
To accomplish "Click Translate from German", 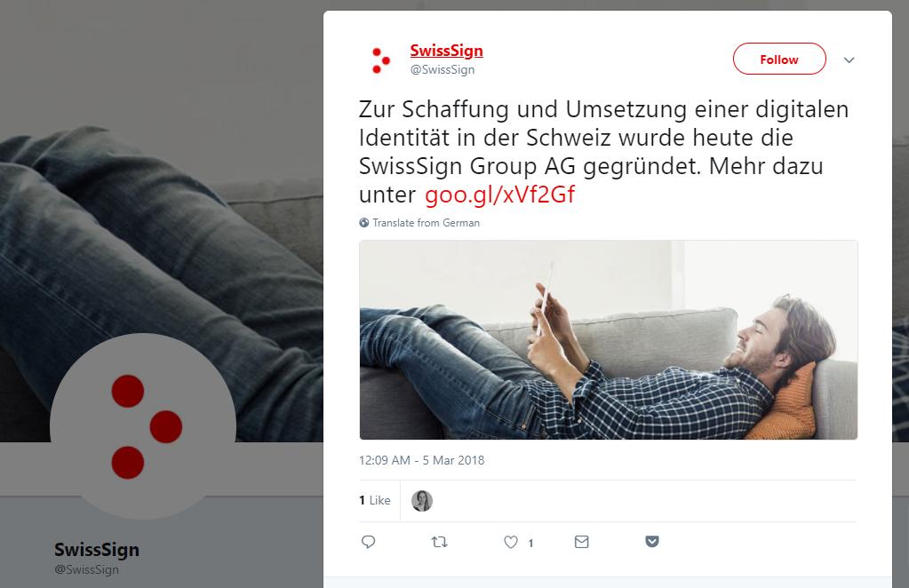I will point(427,222).
